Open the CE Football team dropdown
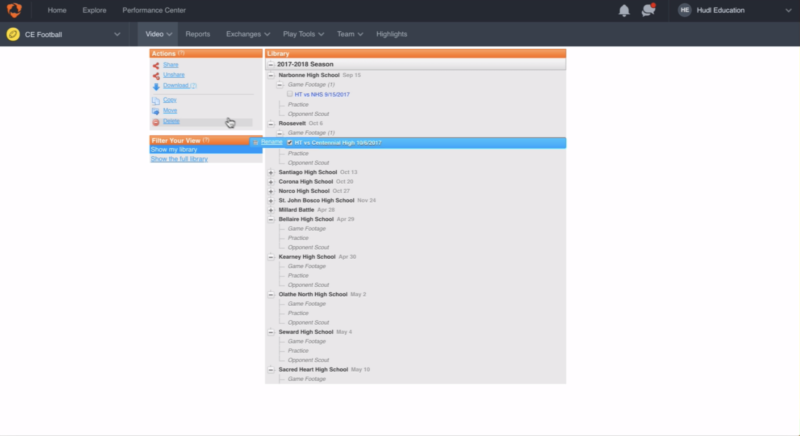The width and height of the screenshot is (800, 436). coord(117,34)
